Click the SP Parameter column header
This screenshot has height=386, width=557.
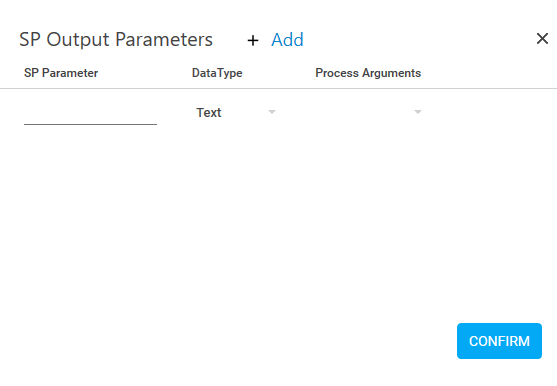point(61,73)
